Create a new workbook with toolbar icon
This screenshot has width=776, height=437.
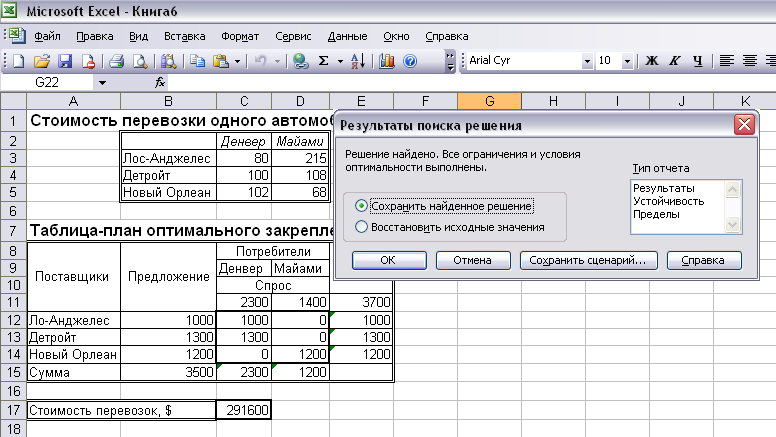(18, 61)
